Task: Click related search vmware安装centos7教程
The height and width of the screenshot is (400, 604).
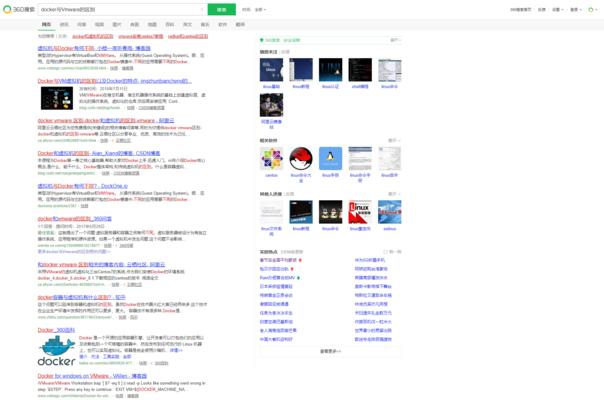Action: point(141,36)
